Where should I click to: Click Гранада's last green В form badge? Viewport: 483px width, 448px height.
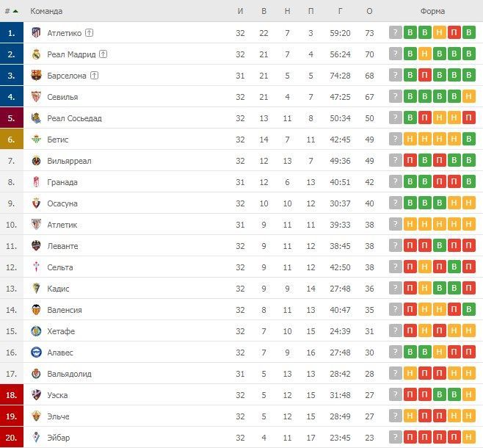[469, 182]
